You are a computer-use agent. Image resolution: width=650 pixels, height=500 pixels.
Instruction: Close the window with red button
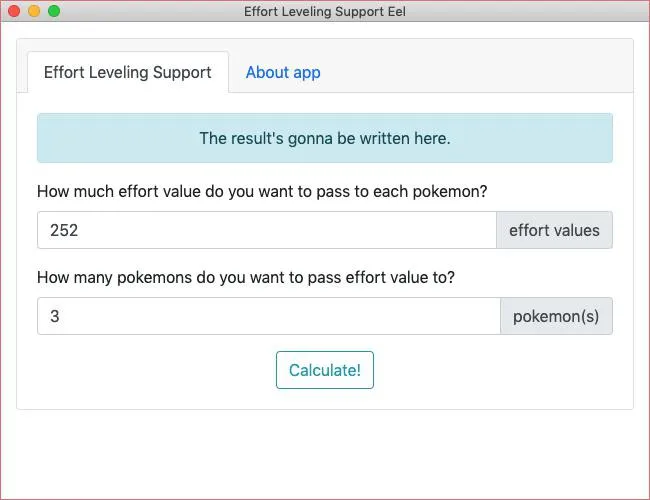pos(14,11)
